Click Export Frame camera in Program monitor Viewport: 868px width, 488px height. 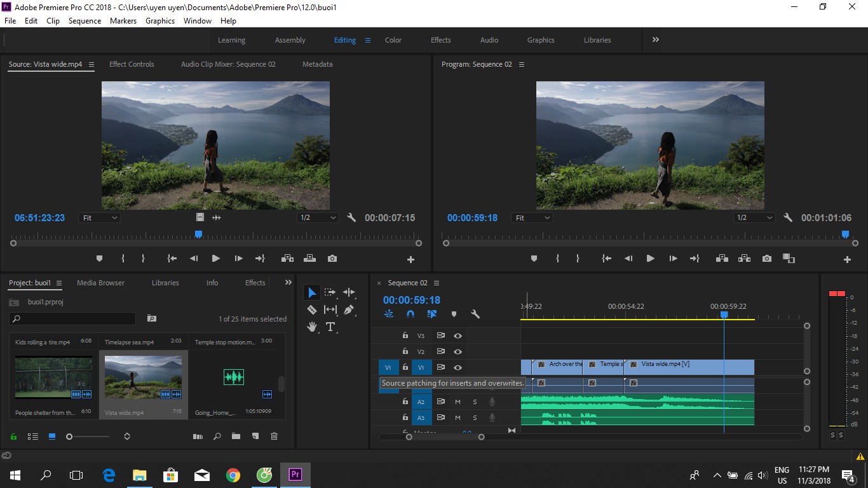click(x=767, y=259)
